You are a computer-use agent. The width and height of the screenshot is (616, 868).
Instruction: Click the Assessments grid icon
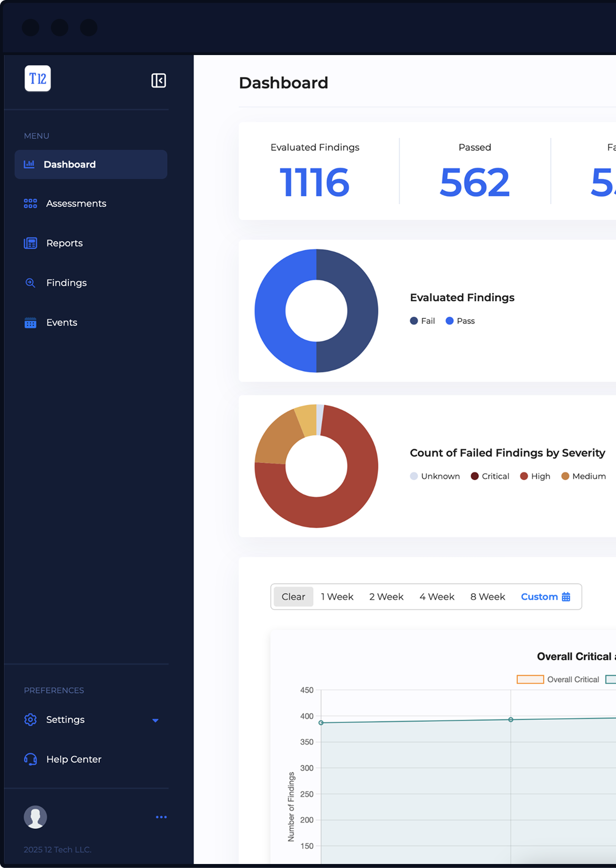(x=31, y=203)
